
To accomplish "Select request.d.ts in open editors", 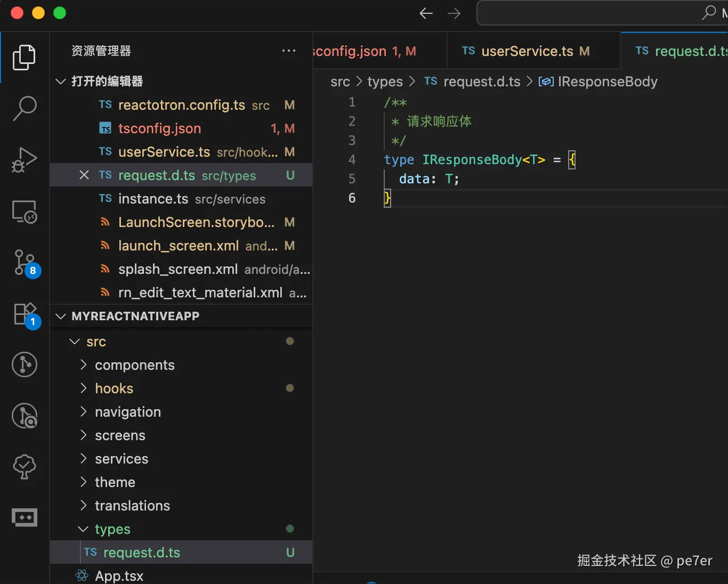I will point(181,175).
